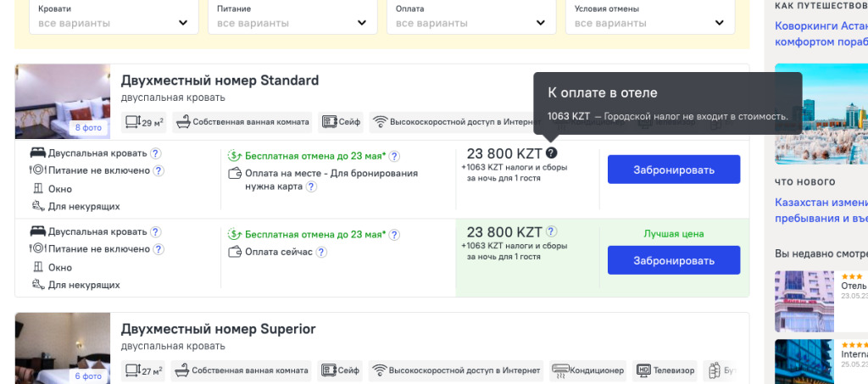Book the pay-at-hotel Standard room offer
This screenshot has width=868, height=384.
[674, 170]
